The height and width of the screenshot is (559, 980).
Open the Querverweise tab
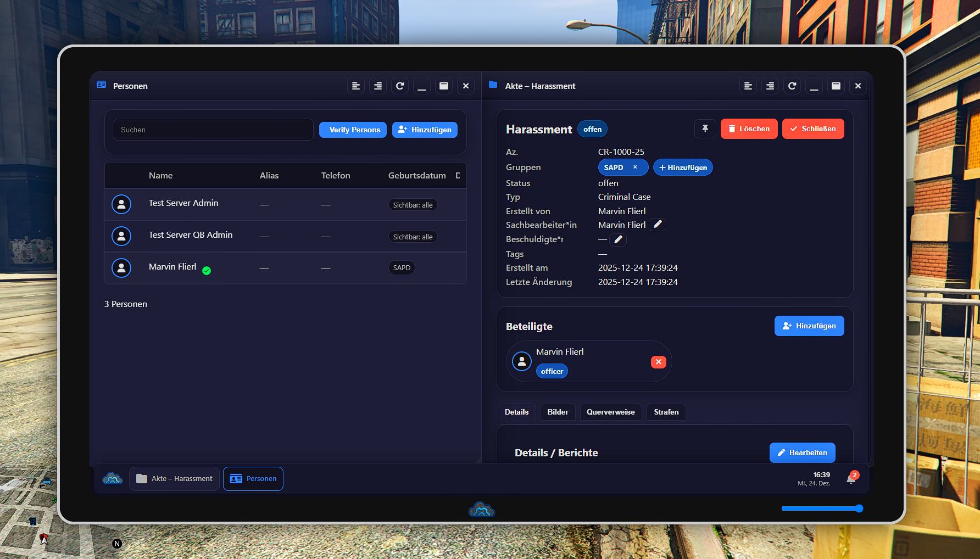click(x=610, y=412)
